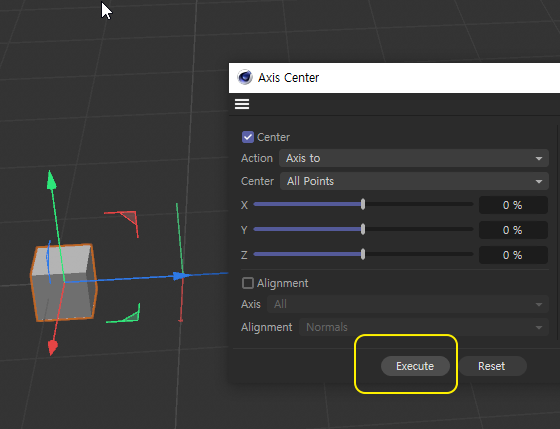Open the disabled Axis dropdown showing All
Image resolution: width=560 pixels, height=429 pixels.
pos(408,304)
